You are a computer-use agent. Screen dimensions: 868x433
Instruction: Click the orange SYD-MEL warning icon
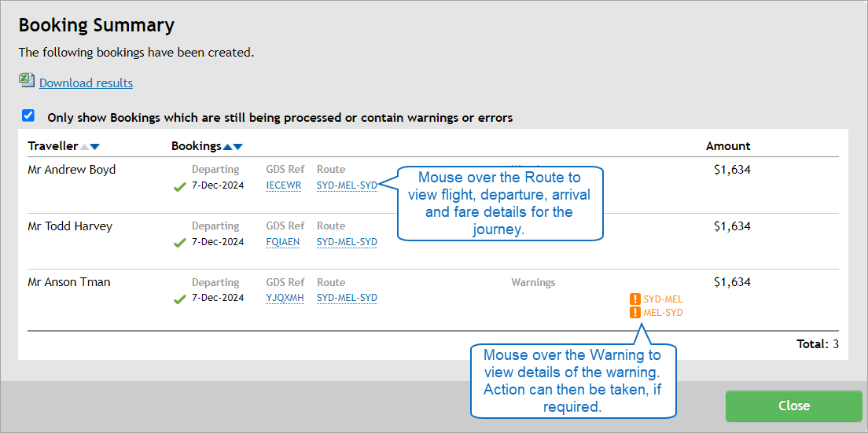click(635, 299)
